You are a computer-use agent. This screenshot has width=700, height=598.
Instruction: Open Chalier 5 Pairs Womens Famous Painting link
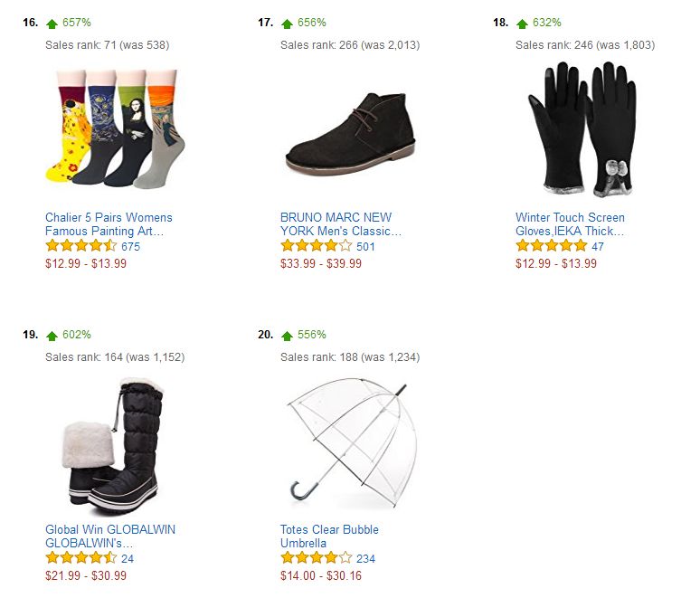click(109, 224)
